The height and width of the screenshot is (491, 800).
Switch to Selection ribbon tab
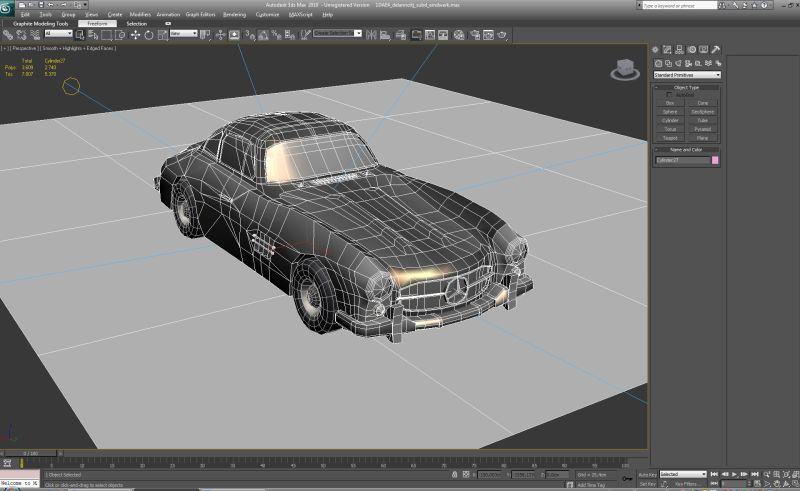click(x=136, y=23)
